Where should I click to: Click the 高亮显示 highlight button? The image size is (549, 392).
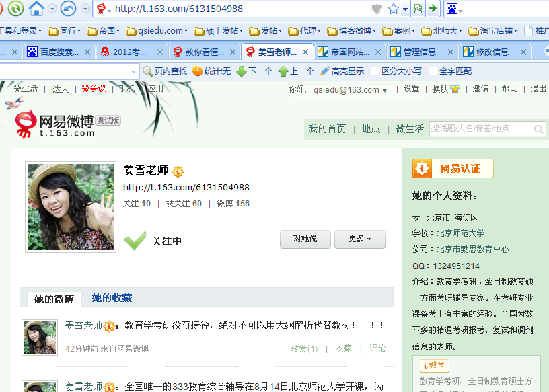click(342, 71)
